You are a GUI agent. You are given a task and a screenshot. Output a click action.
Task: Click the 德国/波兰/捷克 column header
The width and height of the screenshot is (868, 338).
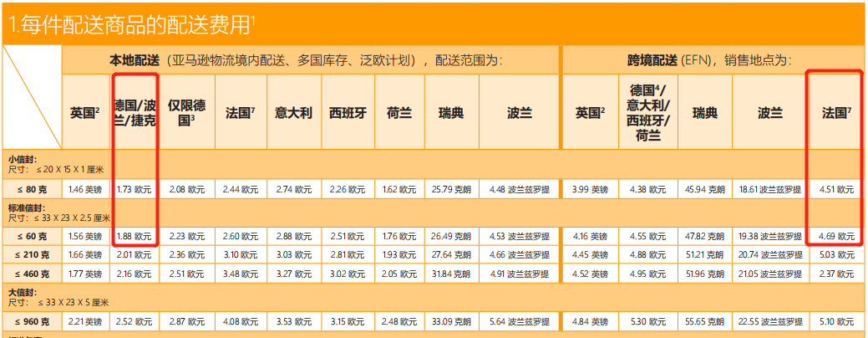click(x=135, y=113)
